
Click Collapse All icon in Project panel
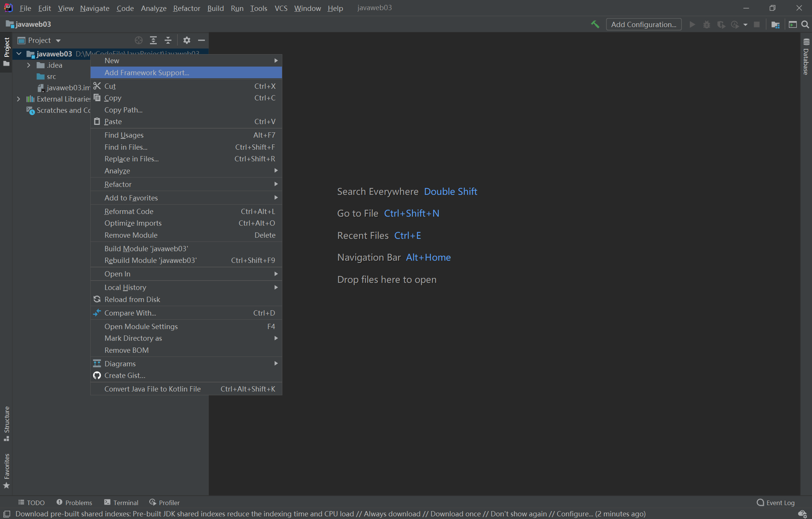(168, 40)
